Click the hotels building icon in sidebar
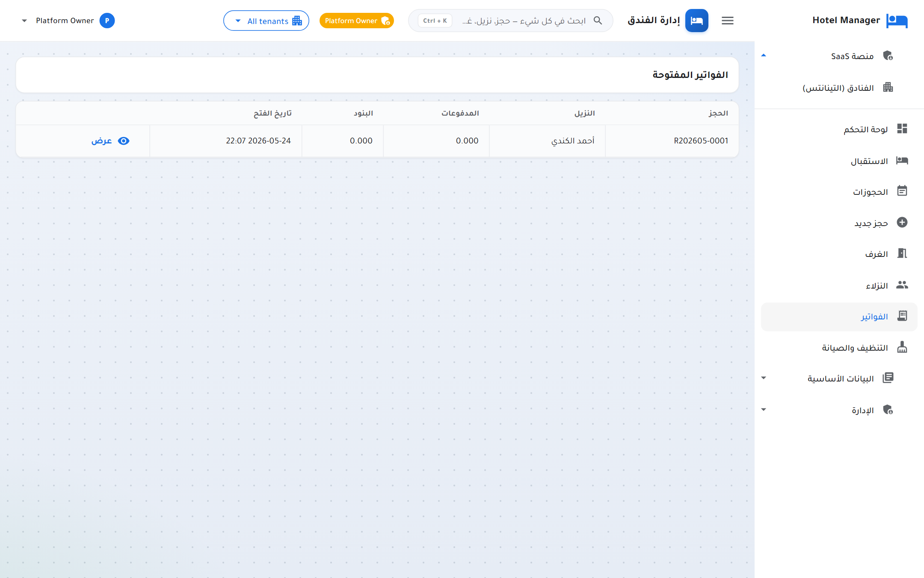Screen dimensions: 924x578 (x=888, y=87)
